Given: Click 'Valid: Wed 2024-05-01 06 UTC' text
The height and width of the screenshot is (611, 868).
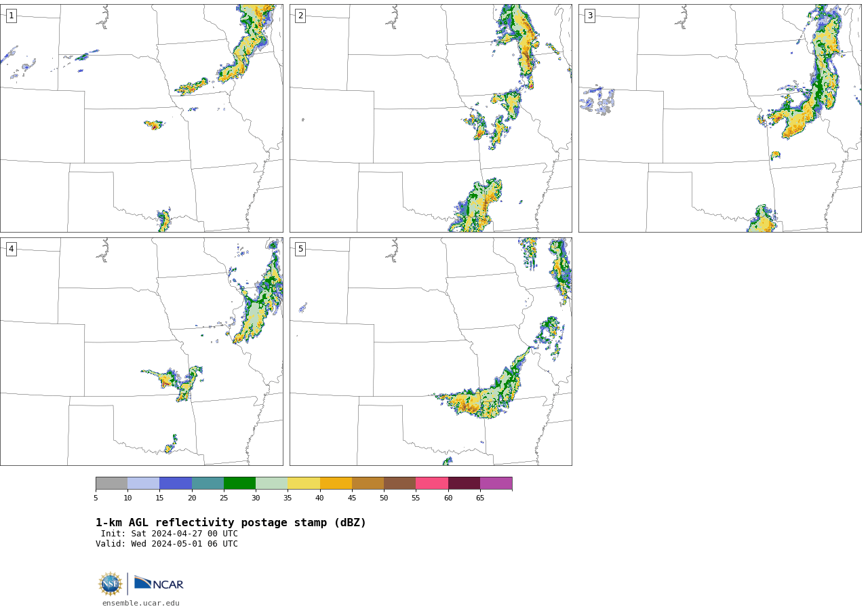Looking at the screenshot, I should 167,544.
